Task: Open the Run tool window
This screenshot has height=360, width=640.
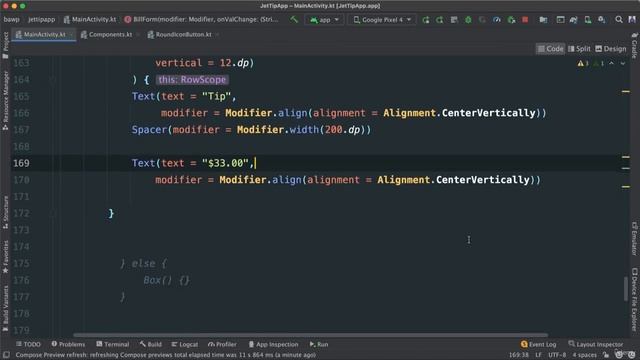Action: click(319, 344)
